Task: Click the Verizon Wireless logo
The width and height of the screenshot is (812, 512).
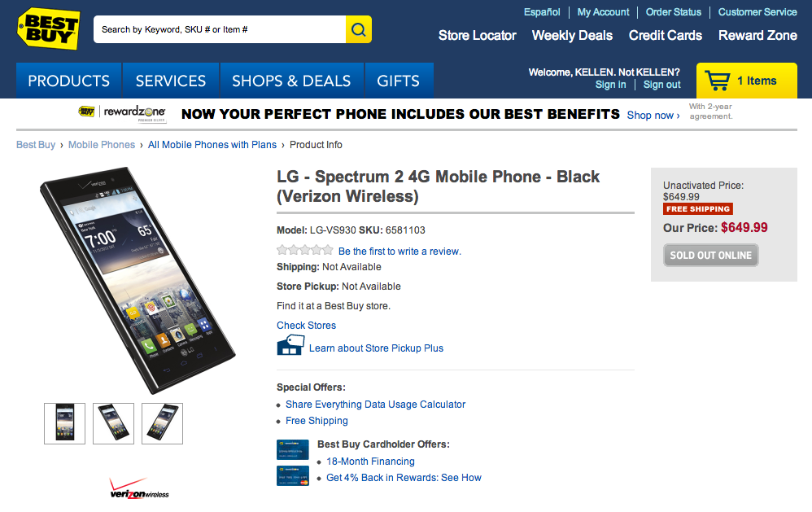Action: pos(139,490)
